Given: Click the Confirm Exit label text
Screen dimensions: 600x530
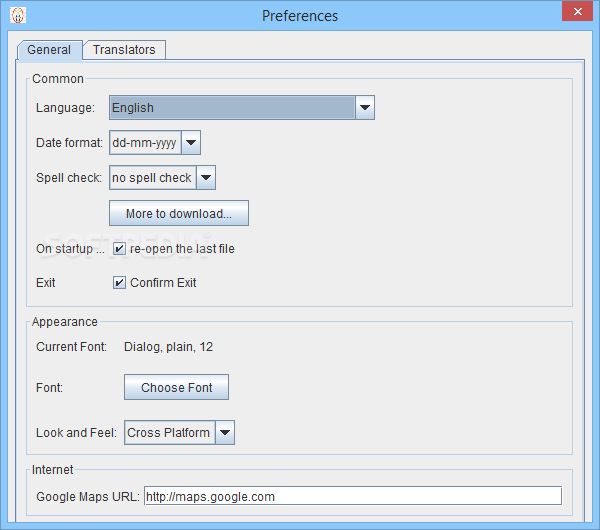Looking at the screenshot, I should pyautogui.click(x=163, y=283).
